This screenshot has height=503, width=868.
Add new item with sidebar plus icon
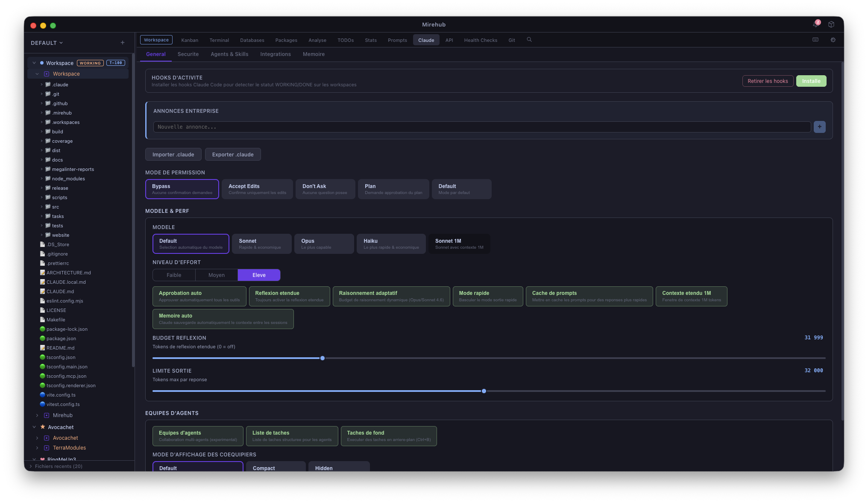(x=123, y=43)
